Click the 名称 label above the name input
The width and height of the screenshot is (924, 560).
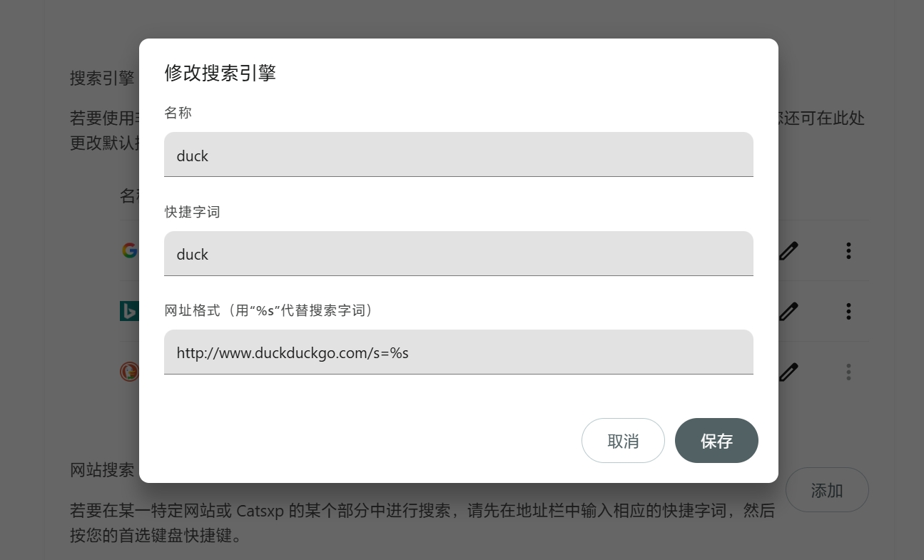(178, 112)
